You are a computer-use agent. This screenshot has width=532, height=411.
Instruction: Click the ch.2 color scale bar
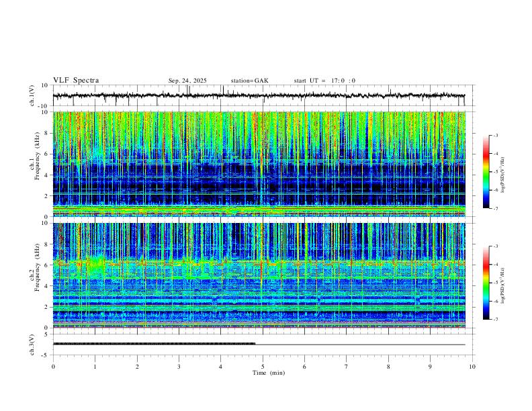(486, 283)
